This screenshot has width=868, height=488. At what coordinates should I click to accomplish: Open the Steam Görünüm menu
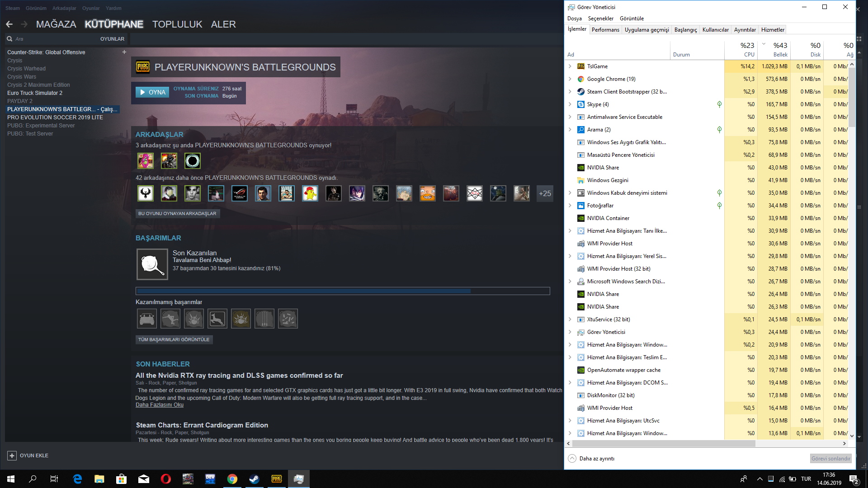[x=36, y=8]
